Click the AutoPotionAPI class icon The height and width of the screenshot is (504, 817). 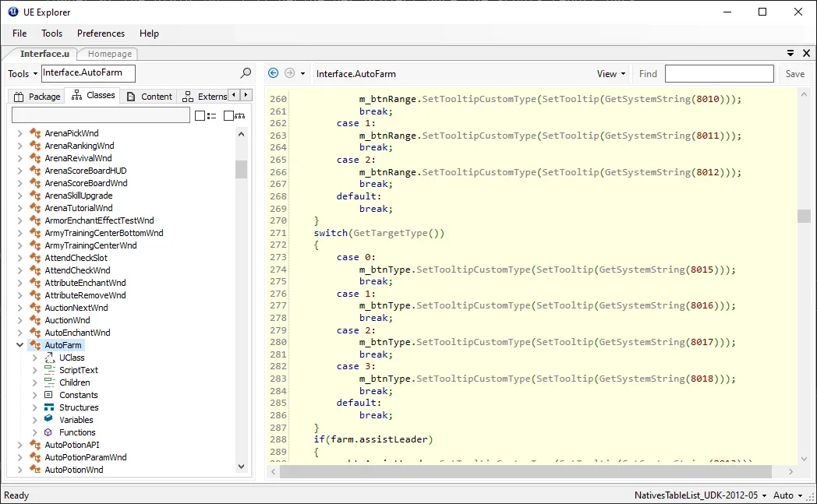(x=35, y=445)
